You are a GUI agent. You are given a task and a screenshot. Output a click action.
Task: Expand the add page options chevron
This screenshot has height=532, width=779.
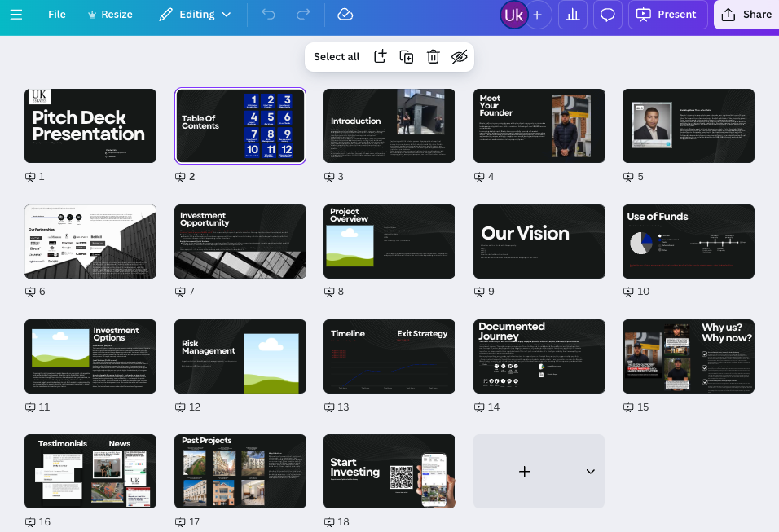[x=590, y=472]
